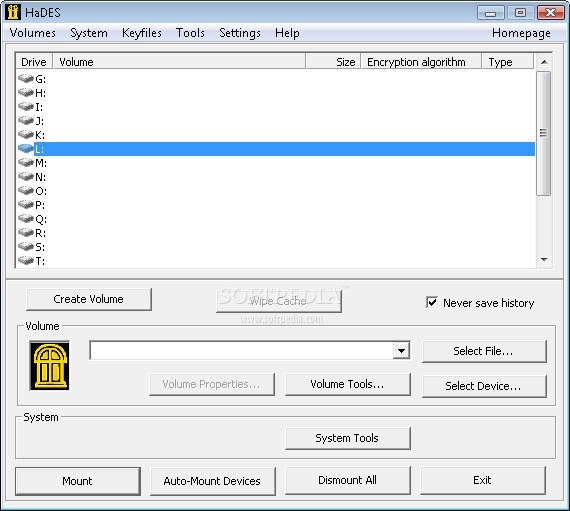Click the drive list scroll up arrow

544,62
